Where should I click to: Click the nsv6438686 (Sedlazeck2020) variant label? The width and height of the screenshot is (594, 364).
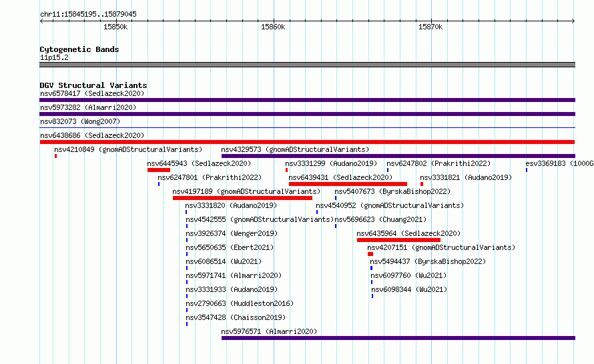pos(92,135)
